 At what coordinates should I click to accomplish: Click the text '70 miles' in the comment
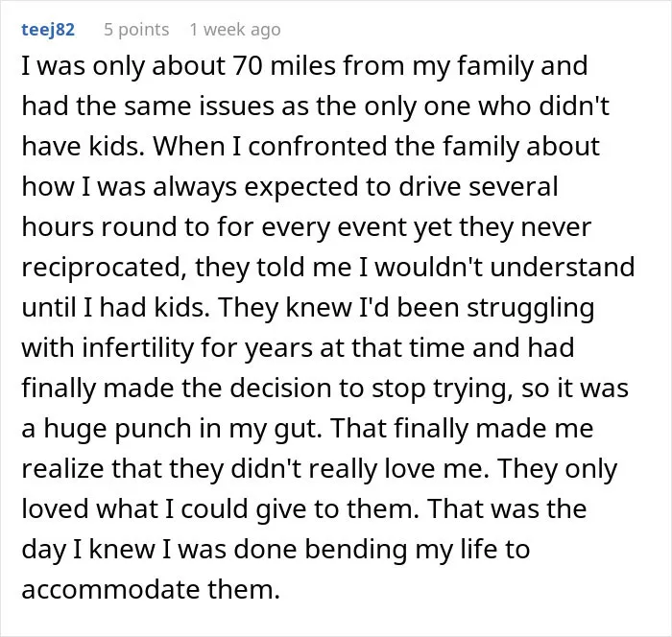tap(284, 66)
